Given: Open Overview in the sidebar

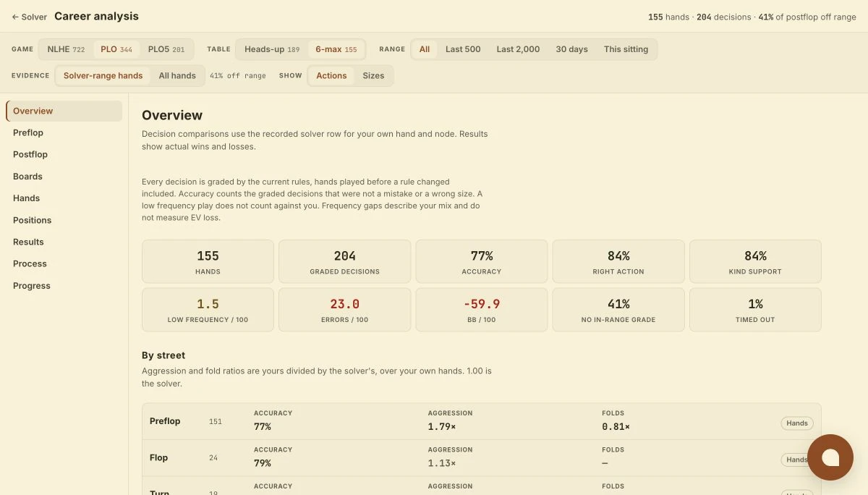Looking at the screenshot, I should [64, 111].
